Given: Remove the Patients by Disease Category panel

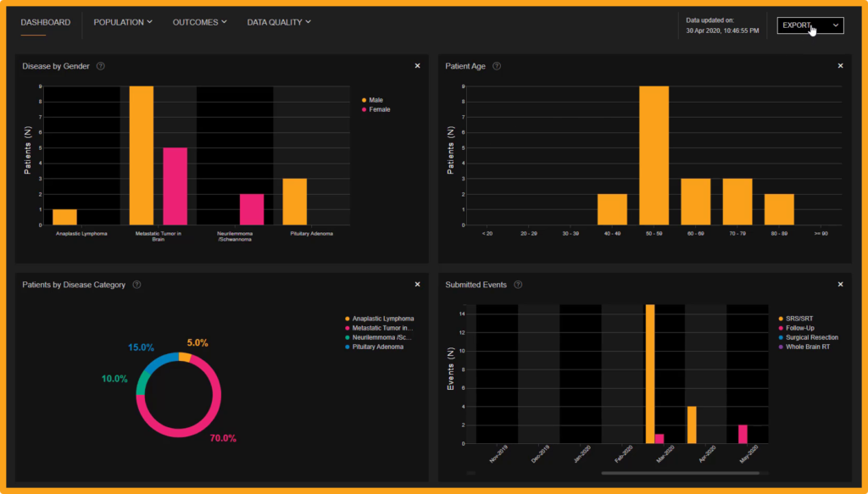Looking at the screenshot, I should 417,285.
